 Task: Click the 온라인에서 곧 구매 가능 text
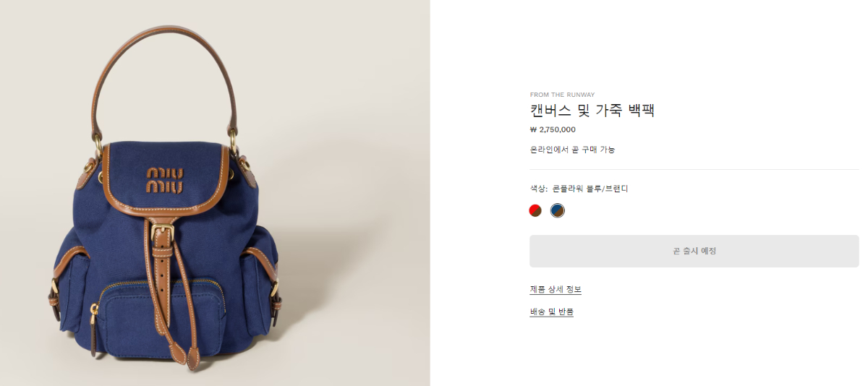coord(572,150)
